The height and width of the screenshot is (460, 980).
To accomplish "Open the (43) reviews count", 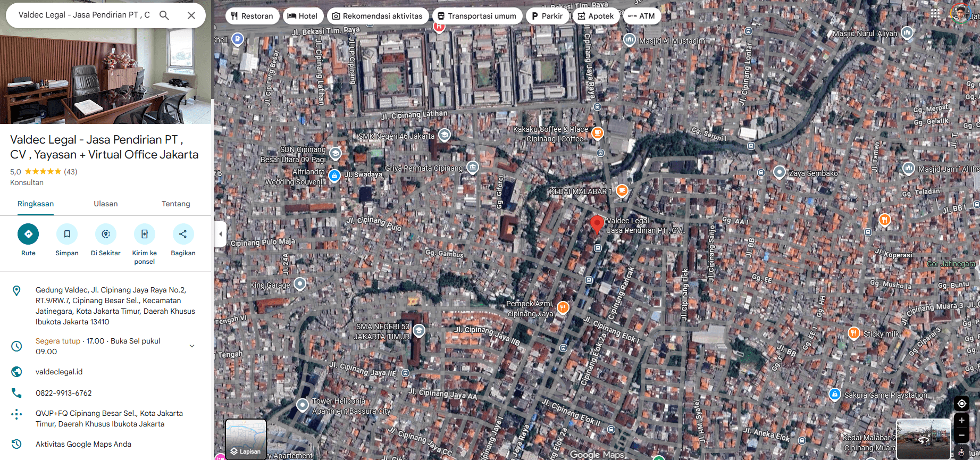I will (71, 172).
